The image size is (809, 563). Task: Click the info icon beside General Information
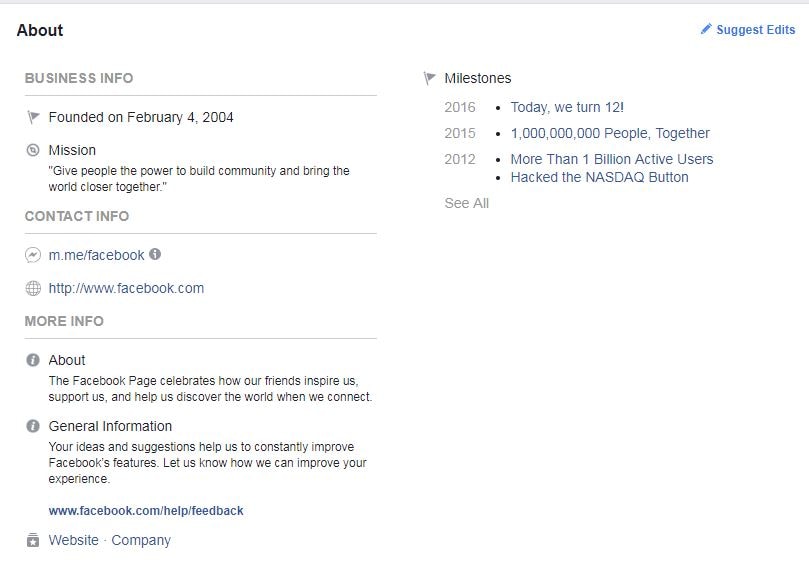pos(33,426)
